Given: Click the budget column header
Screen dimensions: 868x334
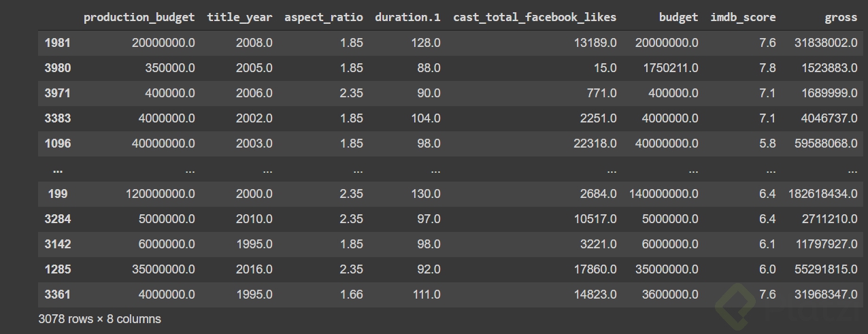Looking at the screenshot, I should 678,18.
